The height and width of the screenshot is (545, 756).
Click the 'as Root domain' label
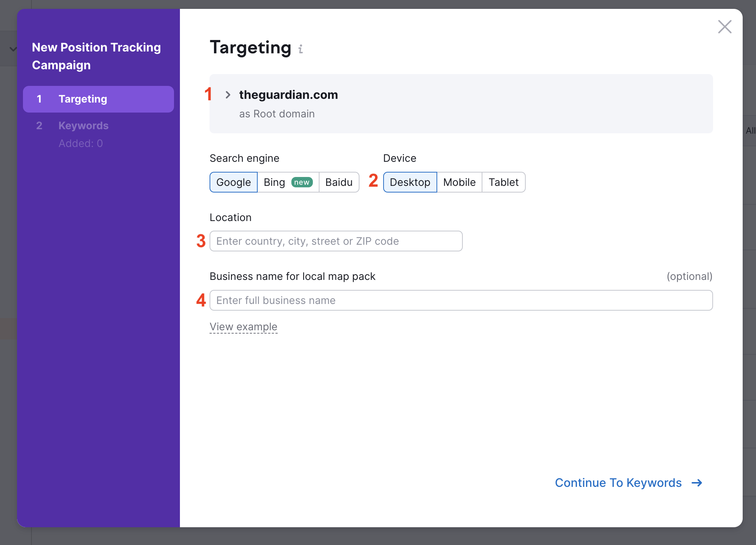pyautogui.click(x=277, y=114)
